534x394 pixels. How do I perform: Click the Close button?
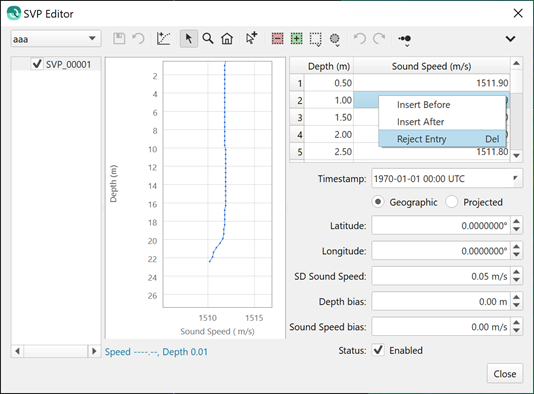(505, 374)
